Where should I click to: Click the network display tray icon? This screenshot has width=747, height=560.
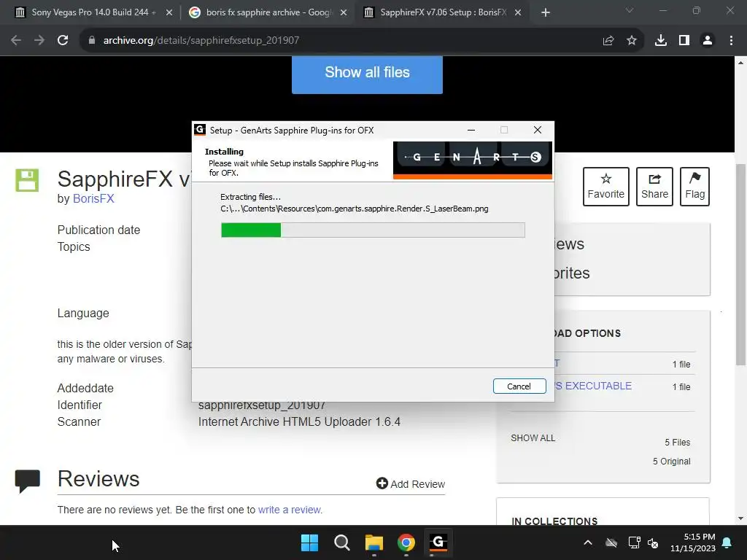(x=634, y=542)
